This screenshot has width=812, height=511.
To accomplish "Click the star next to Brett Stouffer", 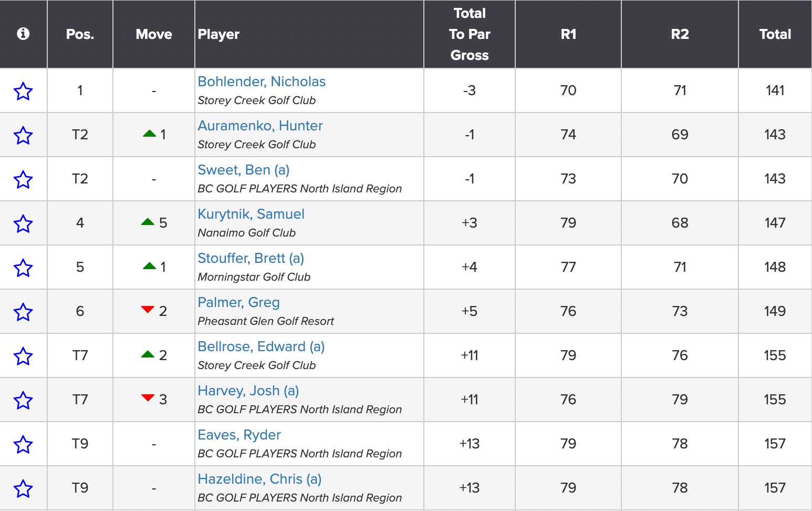I will tap(23, 268).
